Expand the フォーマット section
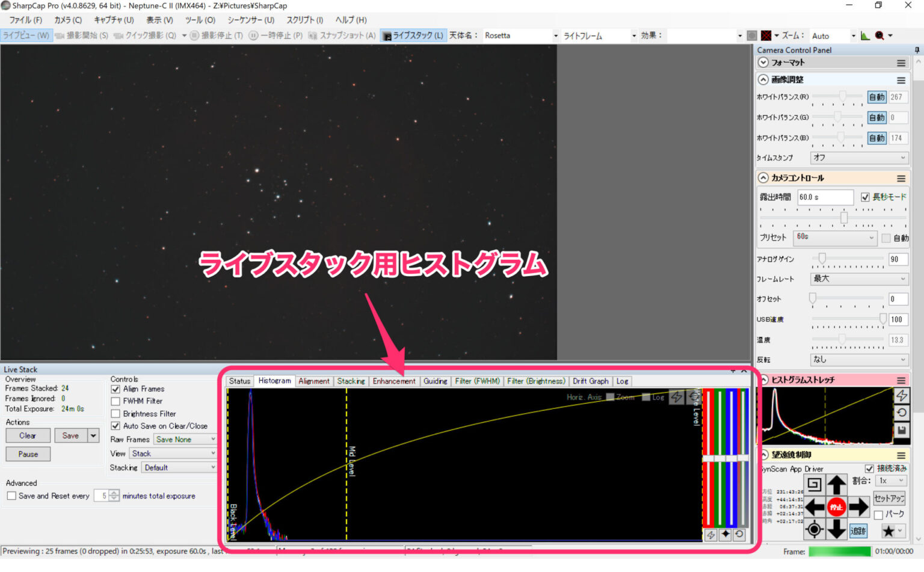This screenshot has height=572, width=924. tap(763, 63)
